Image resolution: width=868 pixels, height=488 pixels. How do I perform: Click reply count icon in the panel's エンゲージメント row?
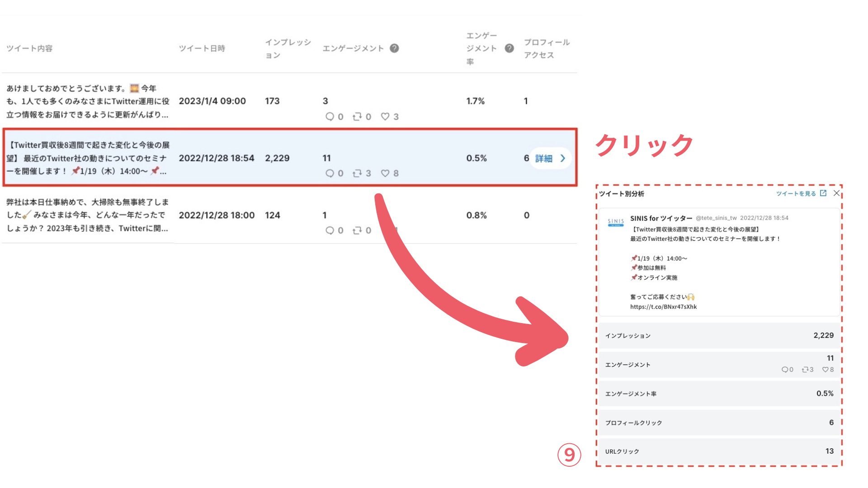tap(785, 370)
